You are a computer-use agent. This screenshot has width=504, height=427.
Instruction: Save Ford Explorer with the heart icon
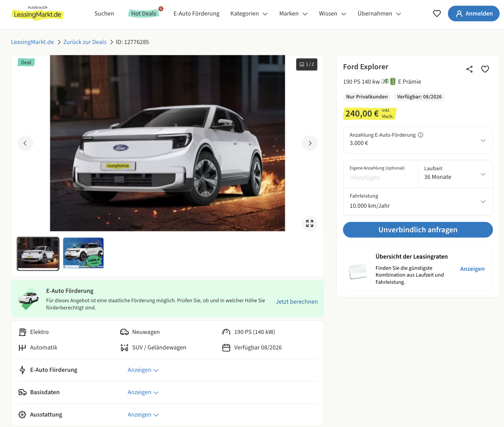tap(485, 69)
